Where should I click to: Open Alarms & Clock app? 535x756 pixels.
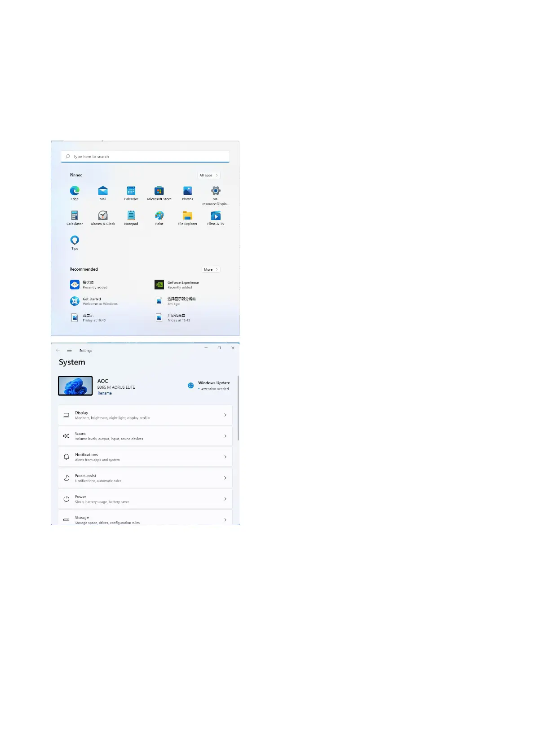click(103, 216)
